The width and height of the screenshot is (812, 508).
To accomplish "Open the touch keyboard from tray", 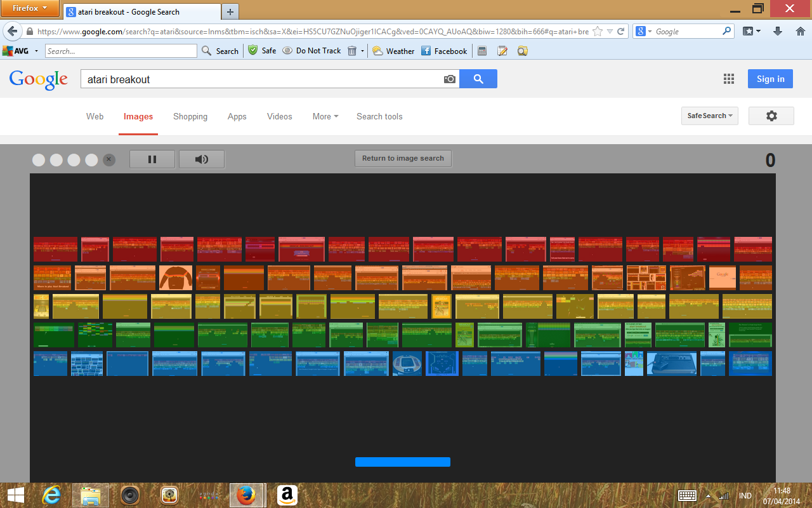I will pyautogui.click(x=688, y=495).
